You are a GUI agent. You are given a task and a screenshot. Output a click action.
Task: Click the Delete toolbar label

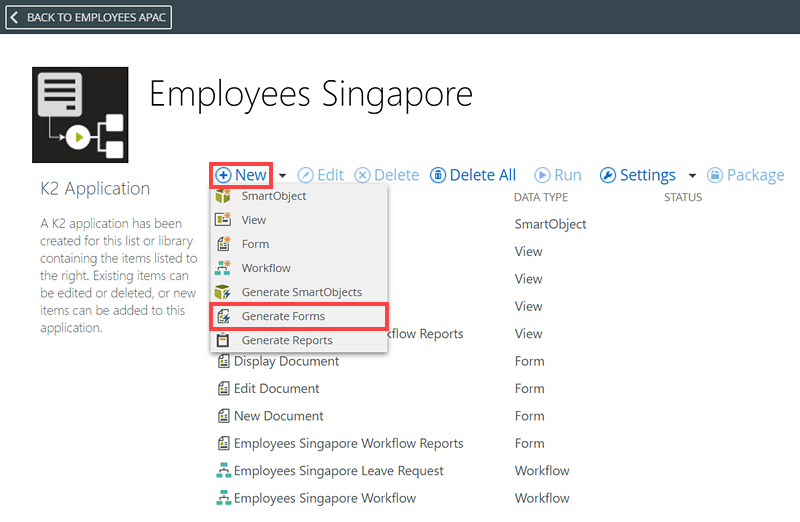click(x=396, y=175)
